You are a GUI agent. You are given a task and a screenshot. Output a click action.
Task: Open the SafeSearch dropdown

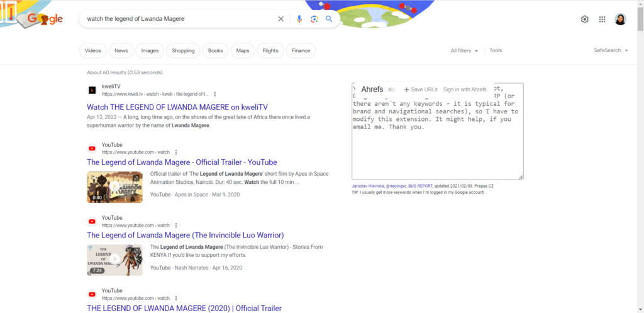[611, 50]
